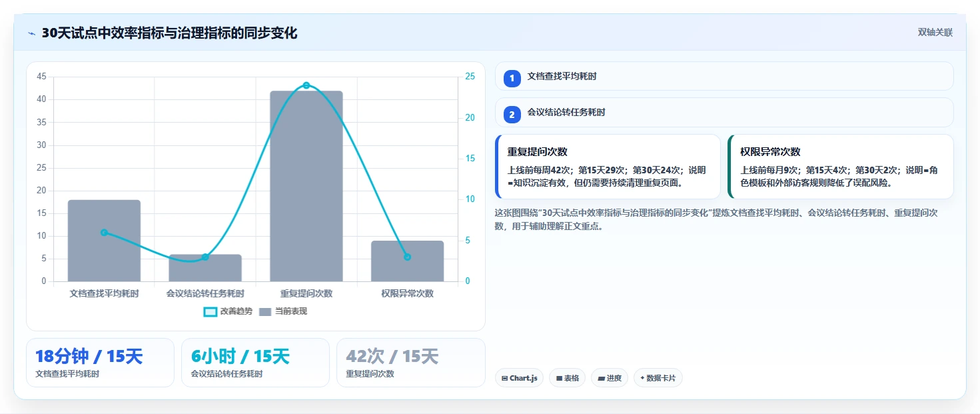The width and height of the screenshot is (980, 414).
Task: Click the trend line point on 权限异常次数 bar
Action: click(407, 257)
